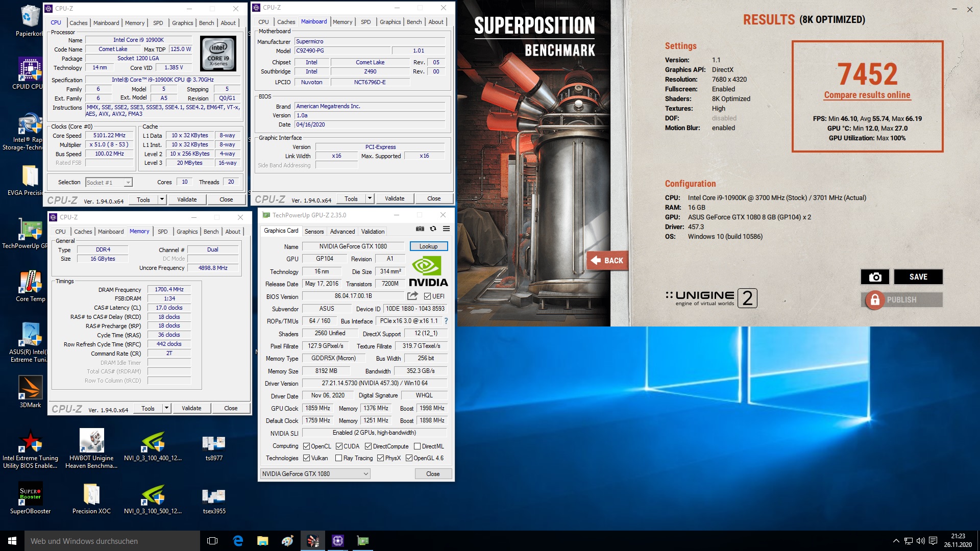Screen dimensions: 980x551
Task: Open the Core Temp desktop icon
Action: tap(31, 286)
